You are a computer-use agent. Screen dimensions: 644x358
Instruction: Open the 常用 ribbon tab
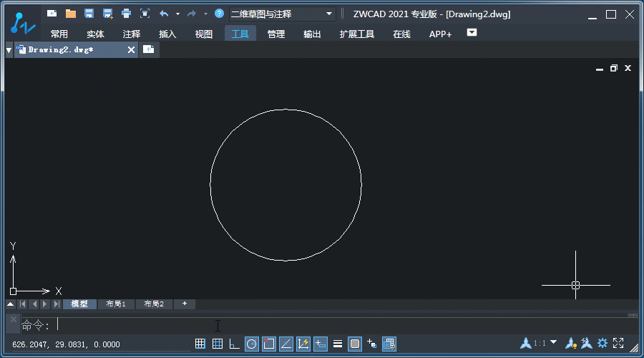click(x=59, y=34)
